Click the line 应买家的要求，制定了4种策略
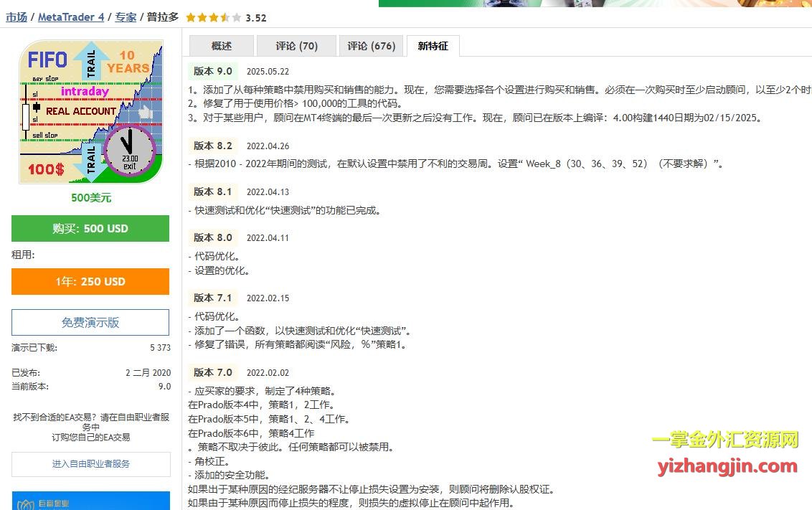 coord(263,391)
